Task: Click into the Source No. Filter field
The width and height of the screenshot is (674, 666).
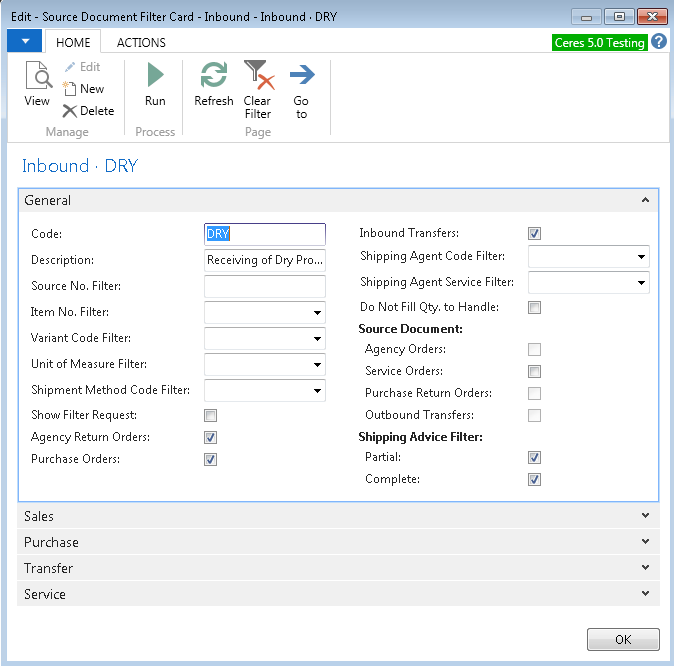Action: (x=264, y=287)
